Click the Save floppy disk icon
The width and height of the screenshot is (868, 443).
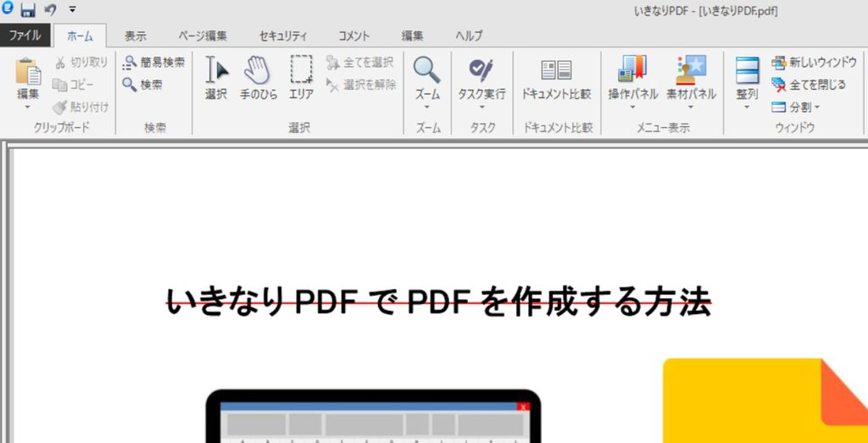28,9
